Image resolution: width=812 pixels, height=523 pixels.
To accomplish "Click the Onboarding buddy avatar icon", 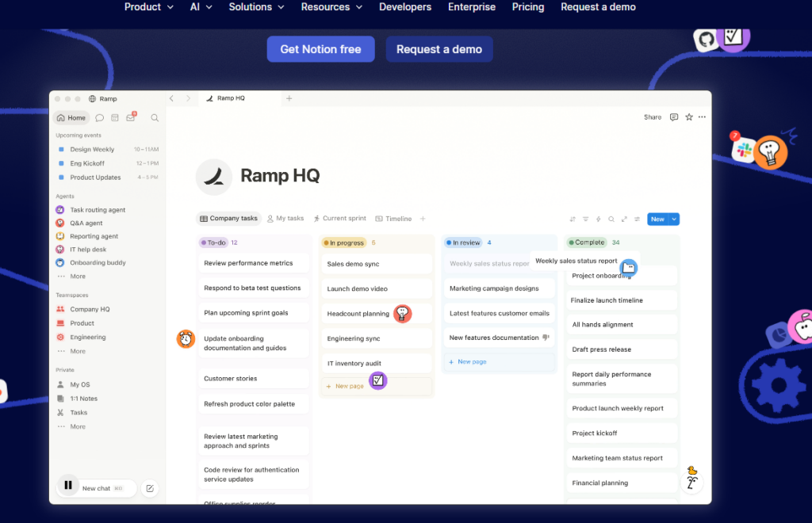I will point(60,262).
